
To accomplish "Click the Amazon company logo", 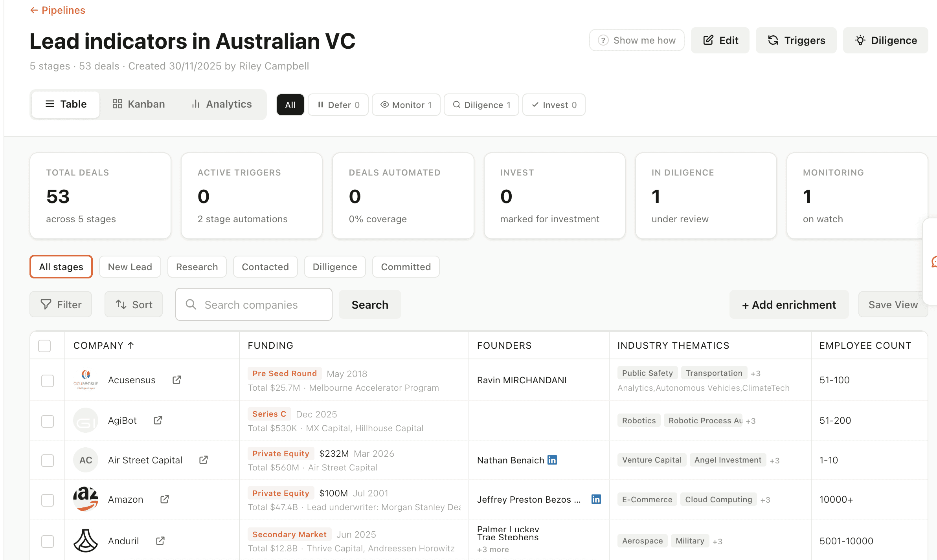I will coord(86,499).
